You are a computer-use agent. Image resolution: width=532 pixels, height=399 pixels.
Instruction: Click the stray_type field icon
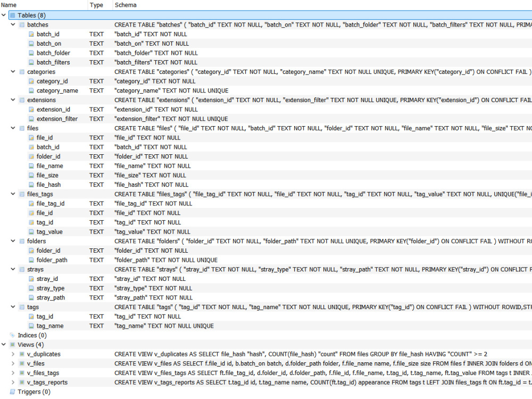click(31, 288)
